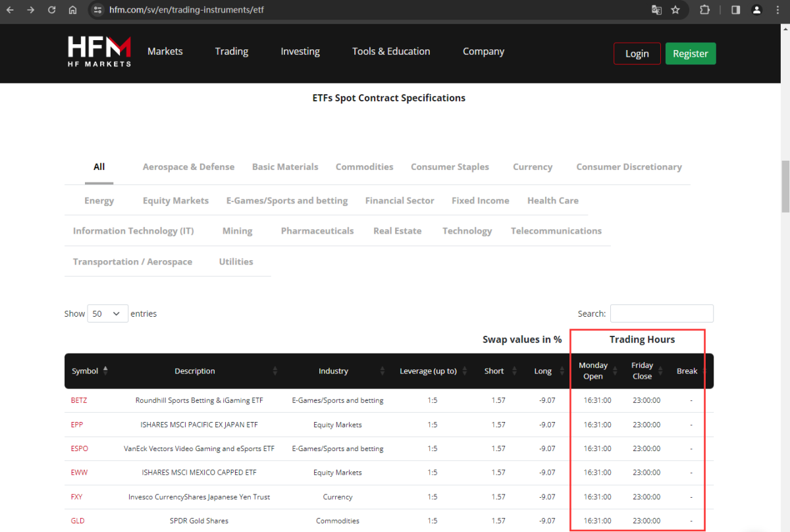This screenshot has height=532, width=790.
Task: Sort table by Industry column
Action: pyautogui.click(x=333, y=371)
